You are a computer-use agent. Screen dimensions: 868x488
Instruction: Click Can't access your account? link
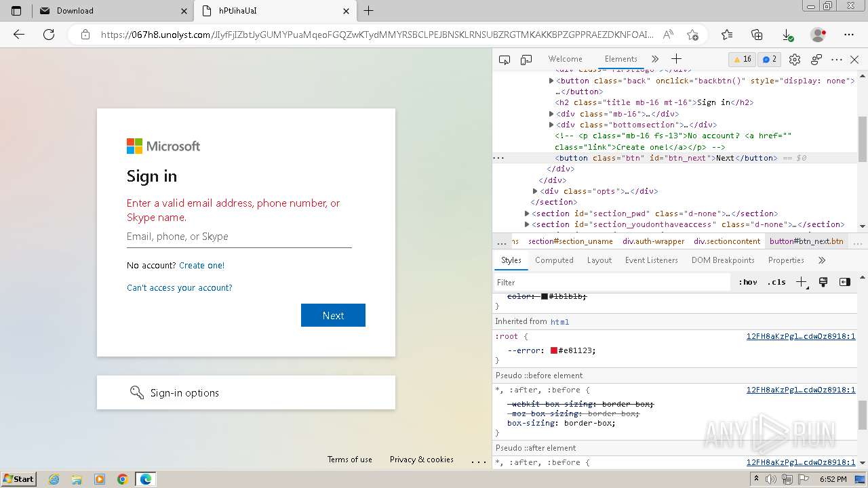tap(179, 288)
